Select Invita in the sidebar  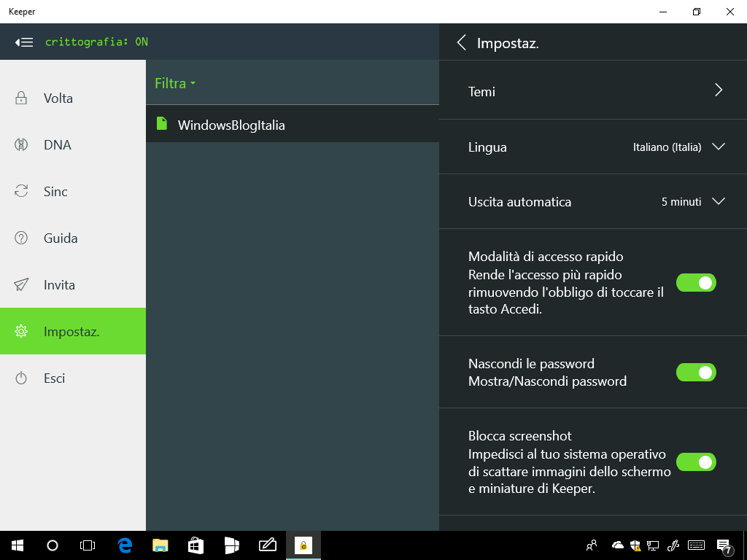(x=73, y=285)
